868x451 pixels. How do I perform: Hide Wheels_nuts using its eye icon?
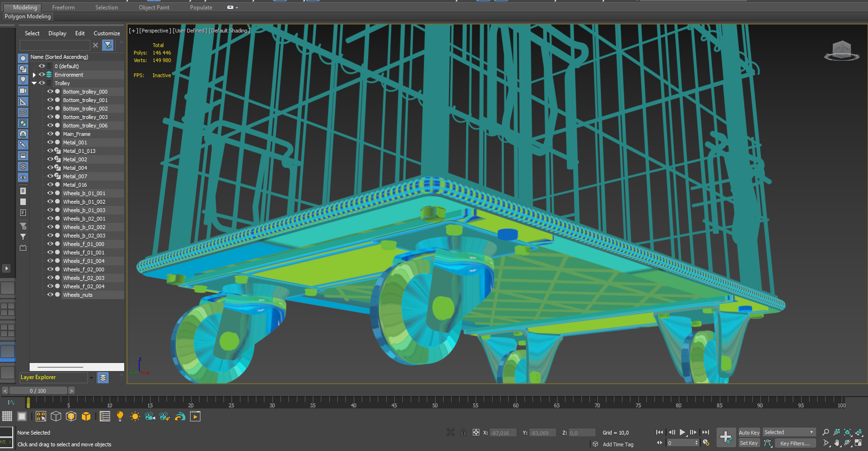point(50,295)
